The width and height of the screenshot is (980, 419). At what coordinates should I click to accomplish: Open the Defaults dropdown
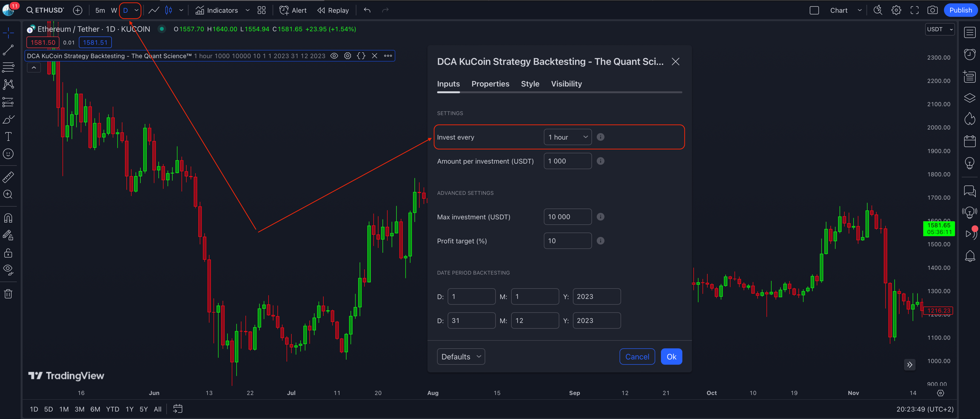pos(461,356)
